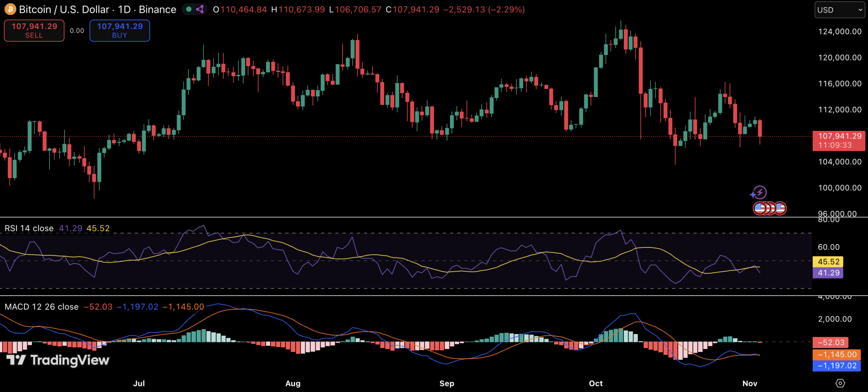Click the yellow 45.52 RSI value label
This screenshot has width=868, height=392.
(828, 261)
